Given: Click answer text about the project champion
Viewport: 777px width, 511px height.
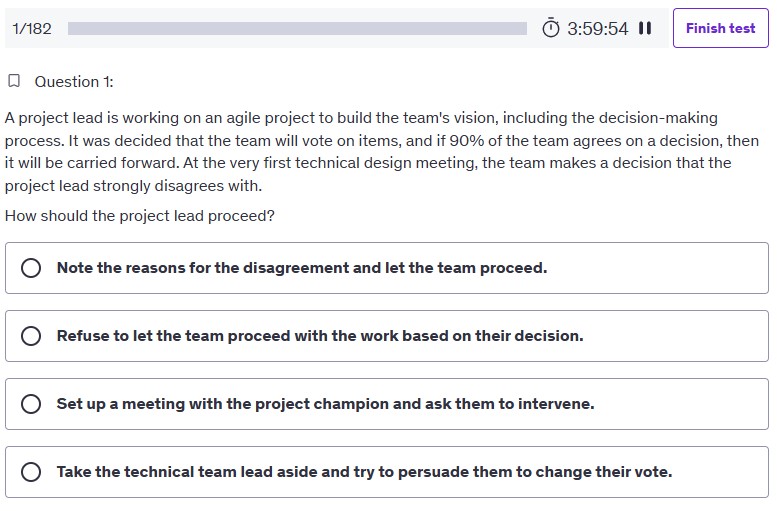Looking at the screenshot, I should (x=325, y=404).
